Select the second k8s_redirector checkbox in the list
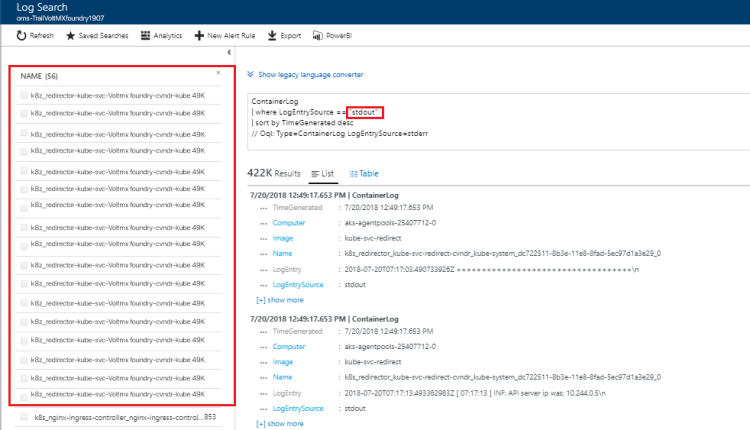 pyautogui.click(x=22, y=113)
